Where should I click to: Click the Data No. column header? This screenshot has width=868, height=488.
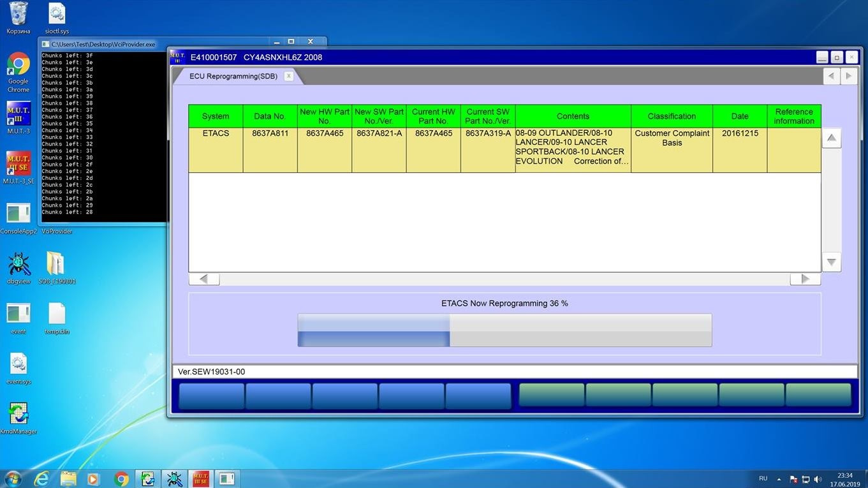pos(270,116)
